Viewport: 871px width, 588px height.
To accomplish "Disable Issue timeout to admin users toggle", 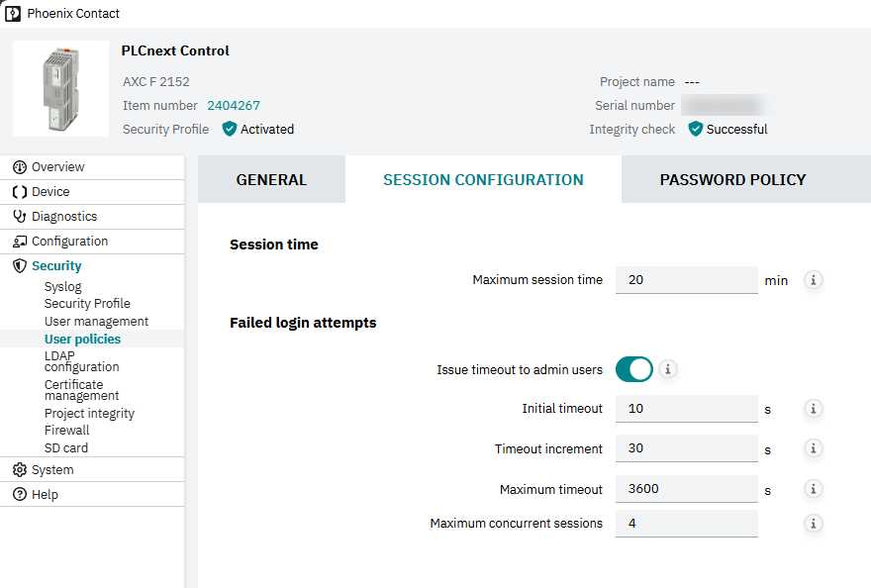I will [633, 369].
